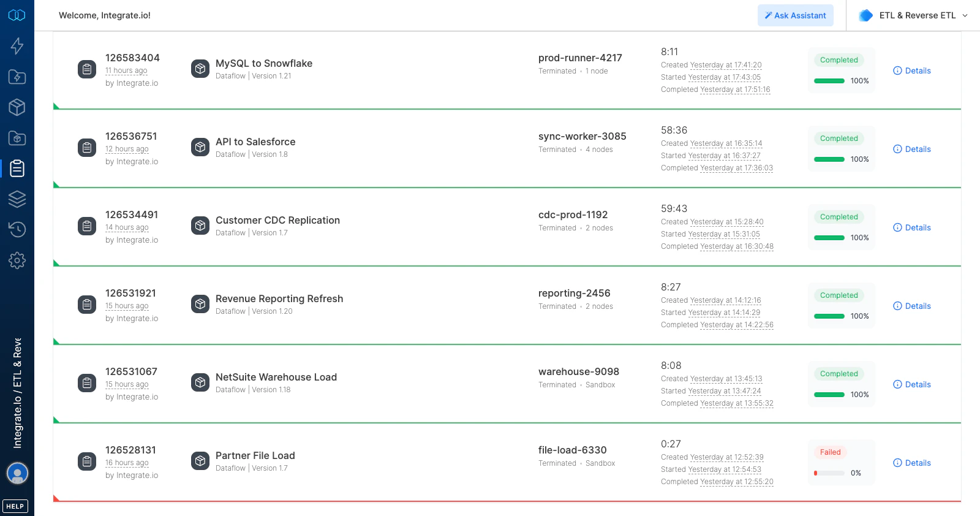This screenshot has width=980, height=516.
Task: Open the Customer CDC Replication package
Action: click(x=277, y=220)
